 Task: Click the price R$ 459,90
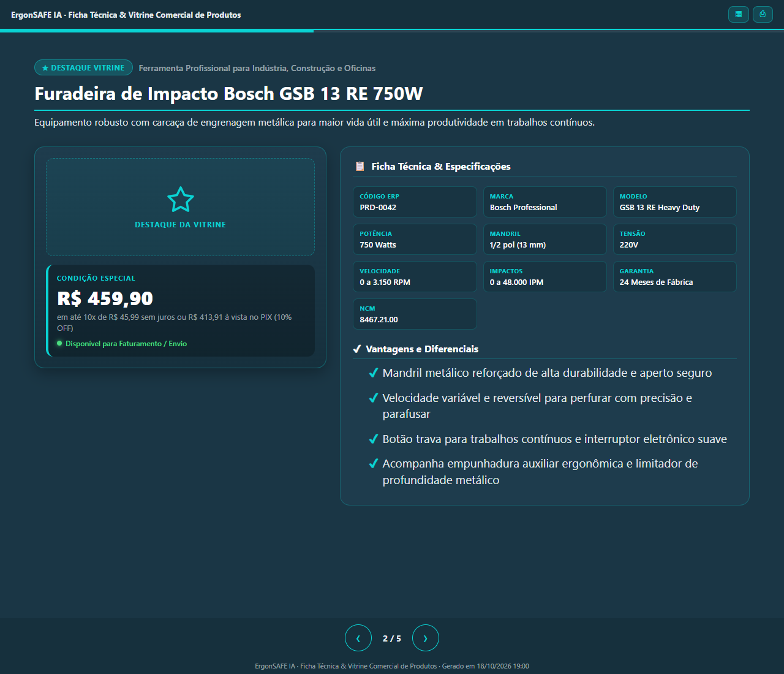click(x=105, y=298)
